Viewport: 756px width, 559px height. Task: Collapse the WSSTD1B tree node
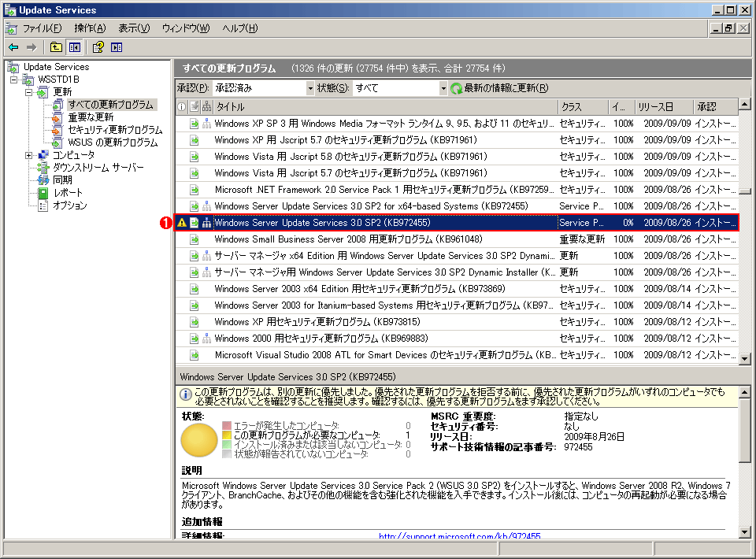click(14, 80)
